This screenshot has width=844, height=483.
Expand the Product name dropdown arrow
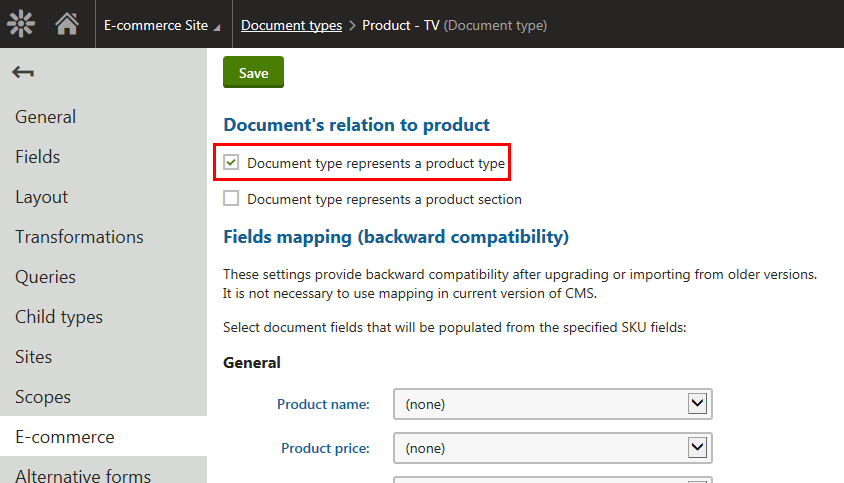[x=697, y=403]
